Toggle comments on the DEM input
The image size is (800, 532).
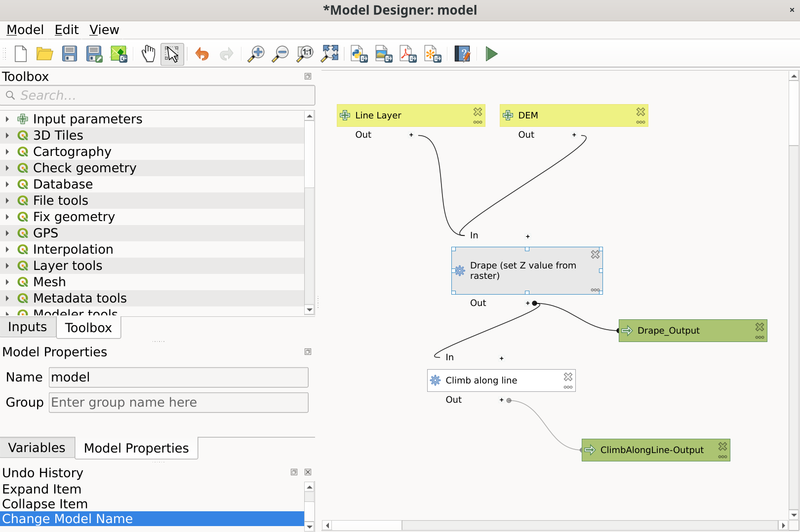point(640,122)
